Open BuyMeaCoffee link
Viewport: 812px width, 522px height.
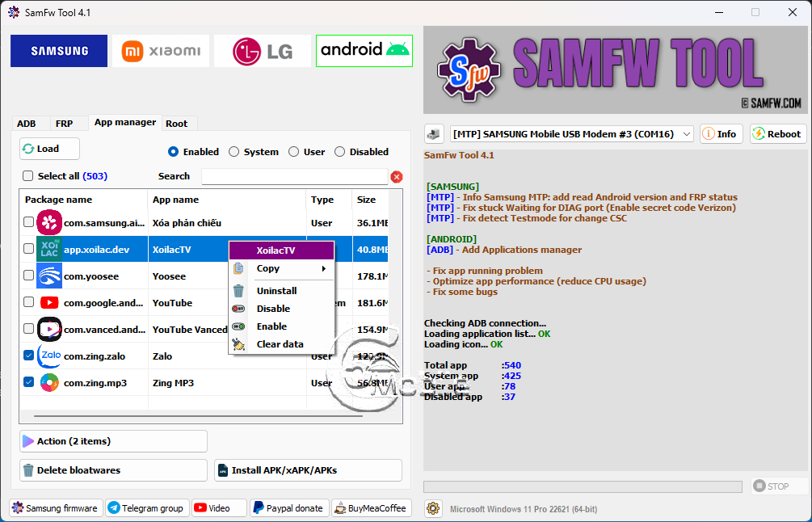click(x=372, y=508)
